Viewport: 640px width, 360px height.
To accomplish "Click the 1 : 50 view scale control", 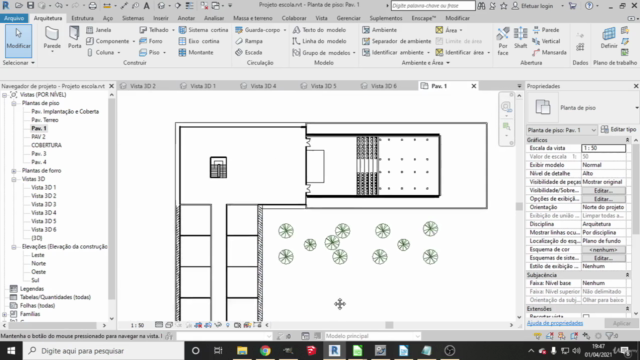I will (137, 325).
